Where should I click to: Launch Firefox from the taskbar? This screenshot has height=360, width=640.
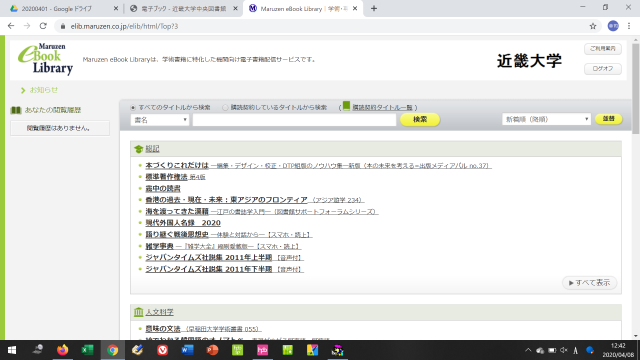(62, 350)
